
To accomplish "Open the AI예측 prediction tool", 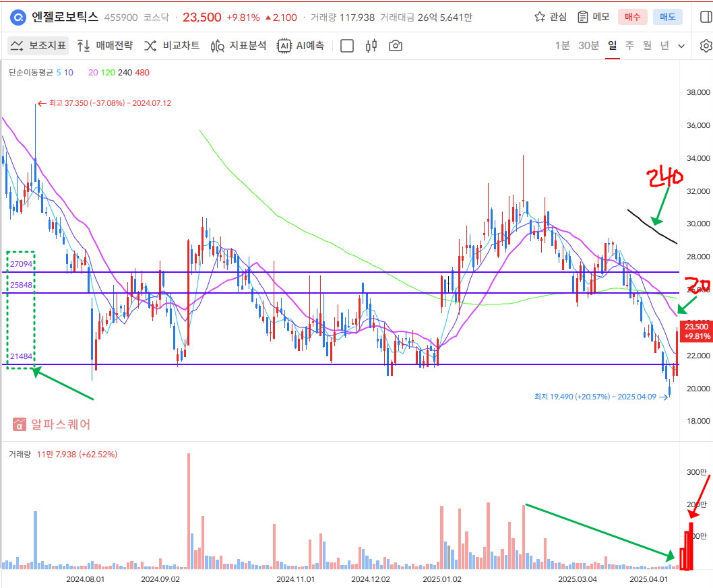I will [301, 45].
